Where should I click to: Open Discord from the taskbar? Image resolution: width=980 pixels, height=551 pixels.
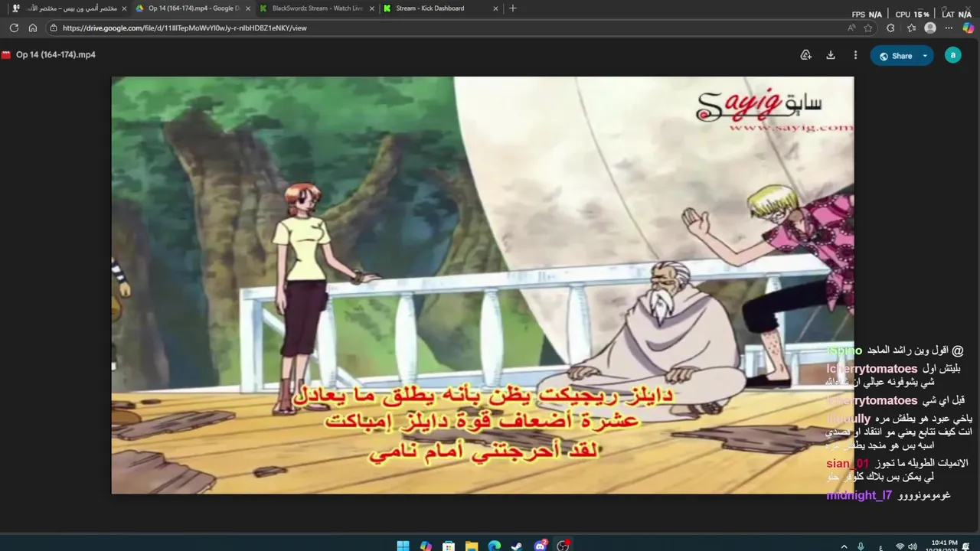coord(541,546)
